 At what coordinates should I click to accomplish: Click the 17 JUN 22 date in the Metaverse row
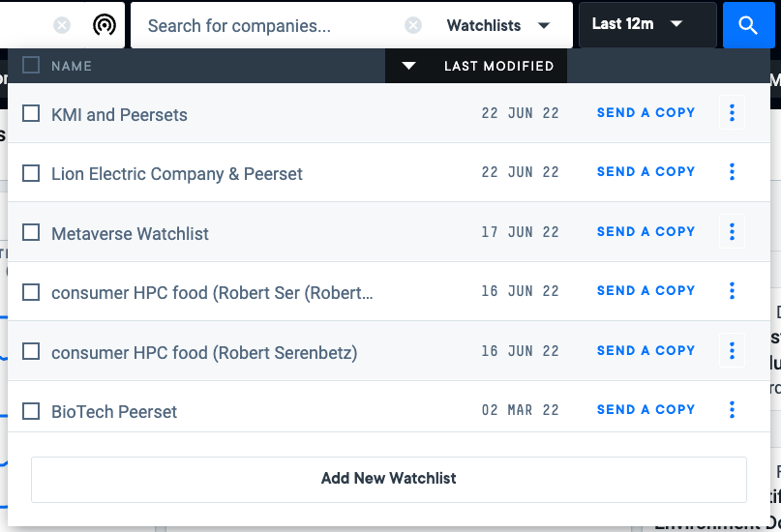point(520,232)
